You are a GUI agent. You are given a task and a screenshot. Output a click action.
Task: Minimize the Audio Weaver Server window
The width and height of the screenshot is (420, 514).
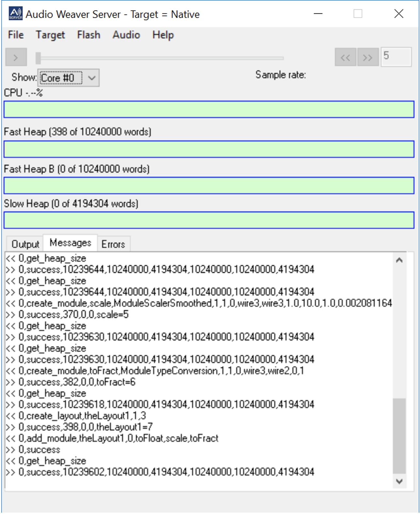tap(318, 14)
